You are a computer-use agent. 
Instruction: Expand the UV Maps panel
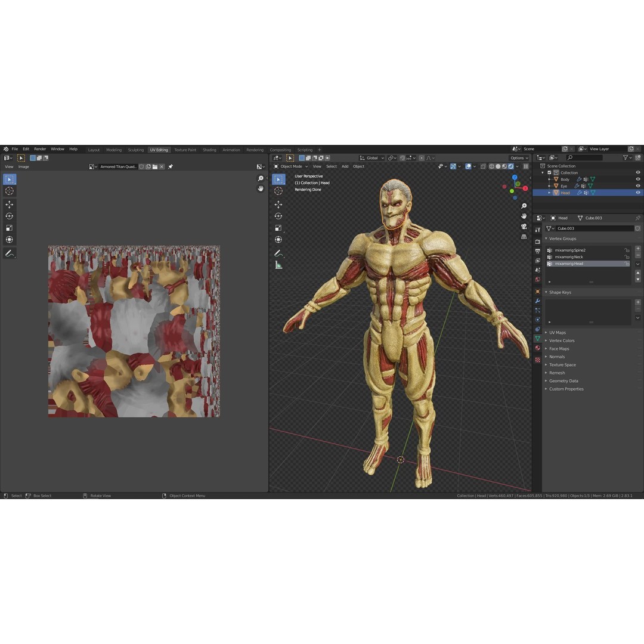click(558, 333)
